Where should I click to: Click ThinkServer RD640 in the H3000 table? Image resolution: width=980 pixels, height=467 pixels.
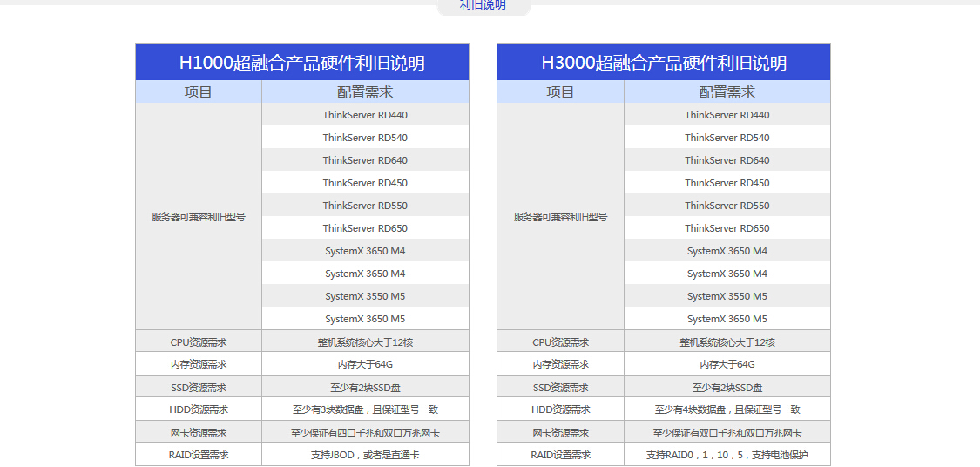[727, 160]
